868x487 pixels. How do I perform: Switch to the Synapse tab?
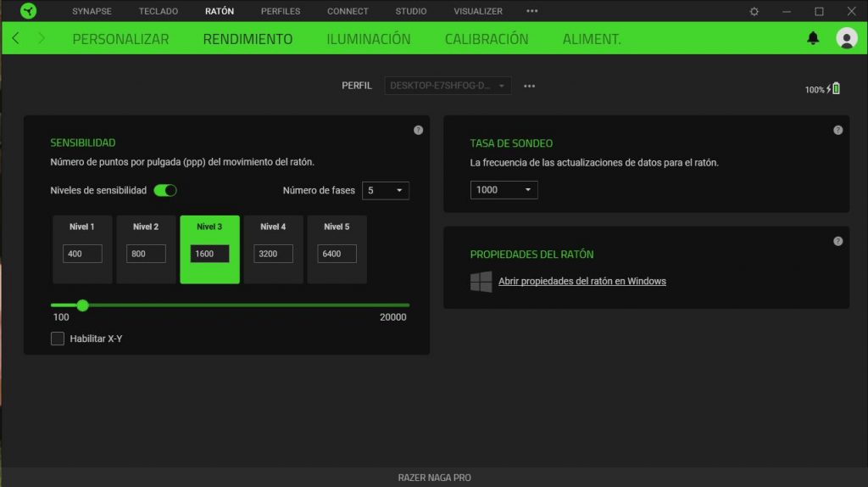click(92, 11)
